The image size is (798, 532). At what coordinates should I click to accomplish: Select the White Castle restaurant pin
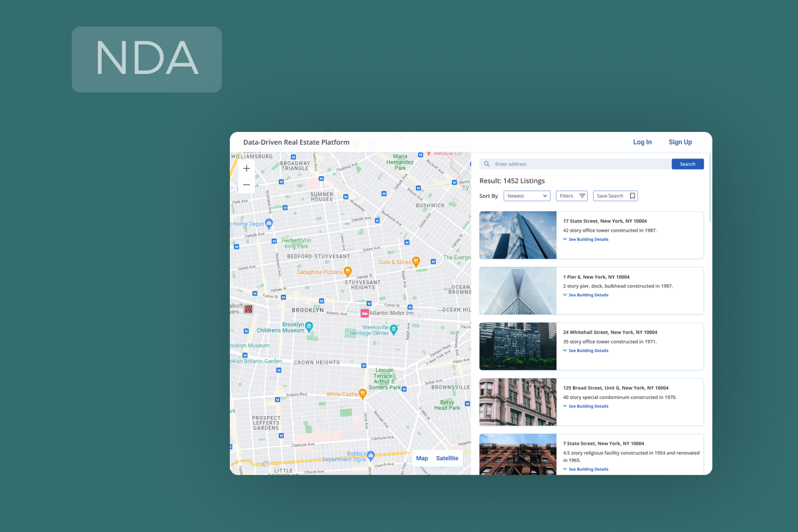click(x=362, y=394)
